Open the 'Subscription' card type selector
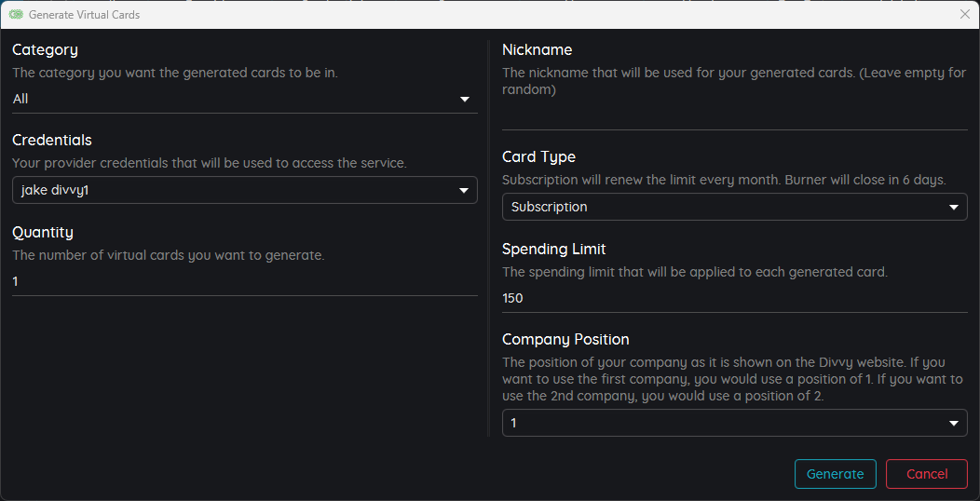 pyautogui.click(x=735, y=208)
